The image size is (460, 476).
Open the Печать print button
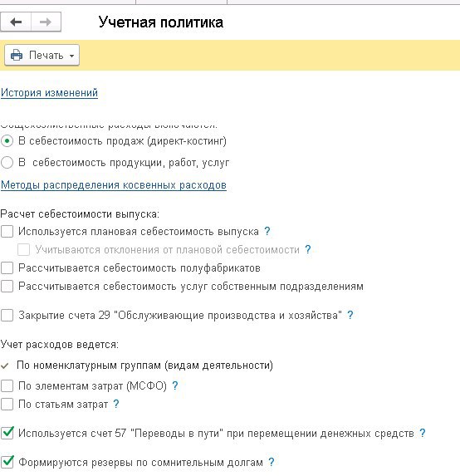pos(42,56)
